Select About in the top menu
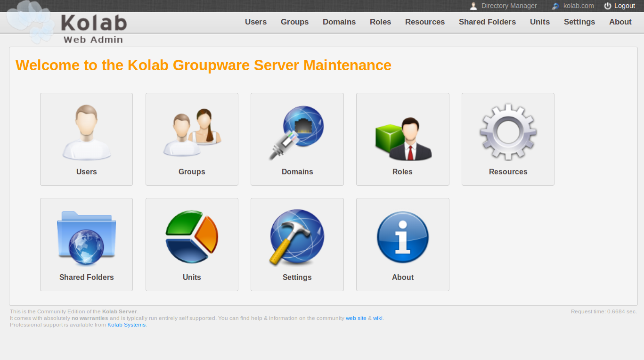 [x=620, y=22]
